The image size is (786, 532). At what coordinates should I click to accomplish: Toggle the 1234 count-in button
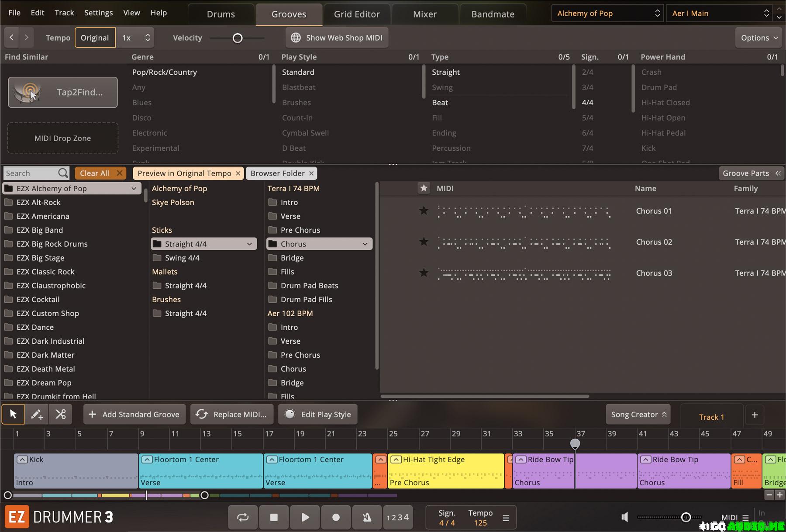(397, 517)
